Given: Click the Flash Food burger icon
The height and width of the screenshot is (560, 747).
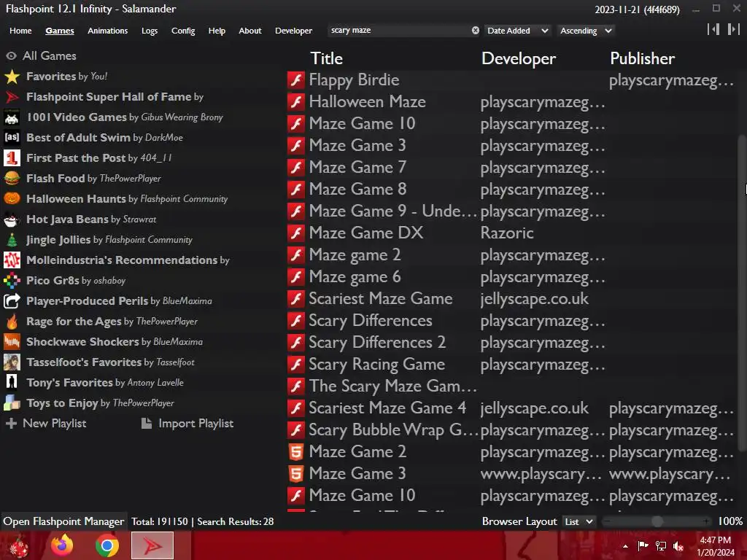Looking at the screenshot, I should pyautogui.click(x=12, y=179).
